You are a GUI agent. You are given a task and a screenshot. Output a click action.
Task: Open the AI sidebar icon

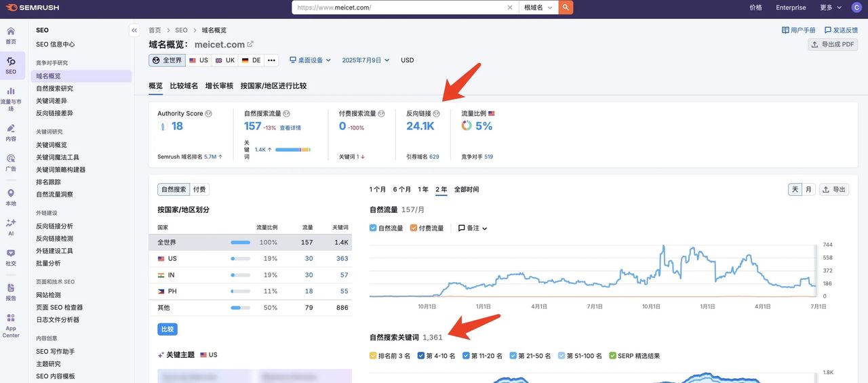click(11, 227)
